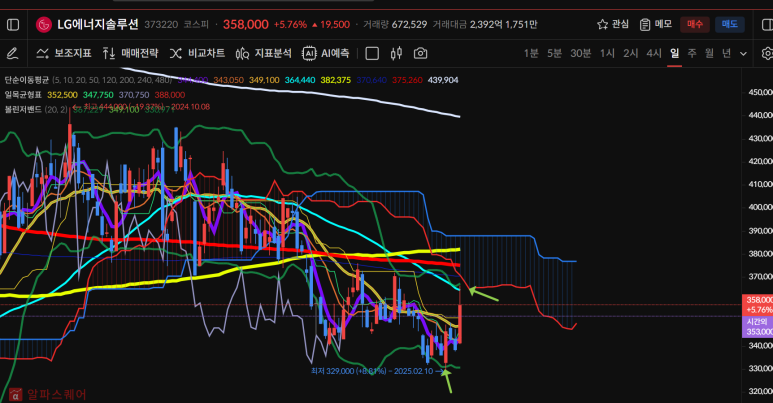Click the 352,500 Ichimoku value
Viewport: 773px width, 403px height.
click(x=62, y=95)
